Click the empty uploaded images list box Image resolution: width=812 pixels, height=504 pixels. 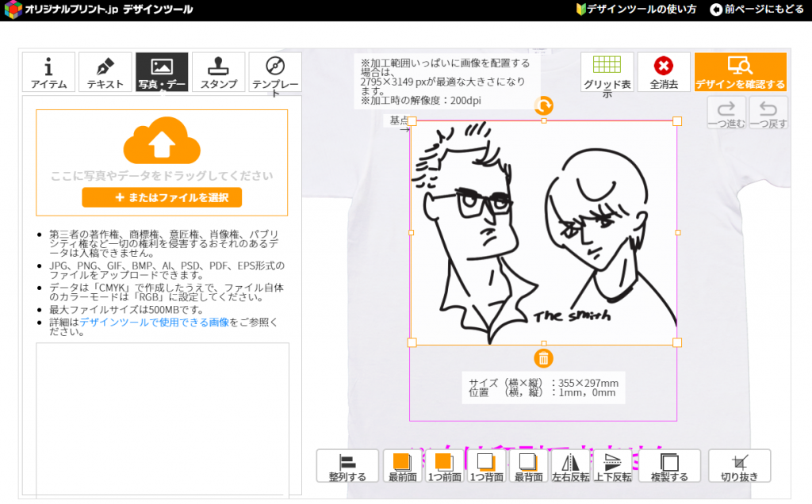[x=162, y=419]
